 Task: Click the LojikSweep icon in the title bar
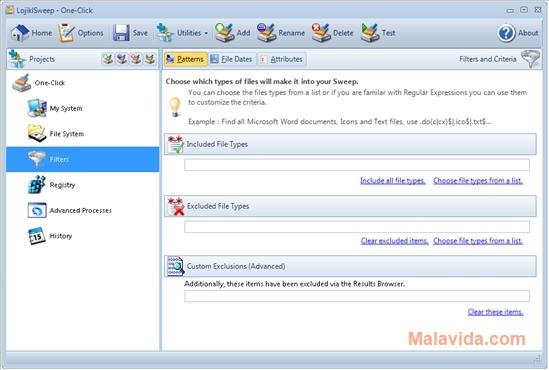[x=10, y=10]
